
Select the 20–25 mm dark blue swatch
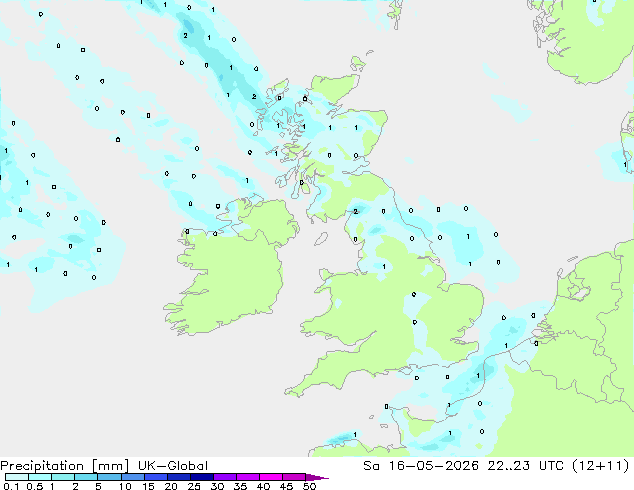tap(178, 477)
